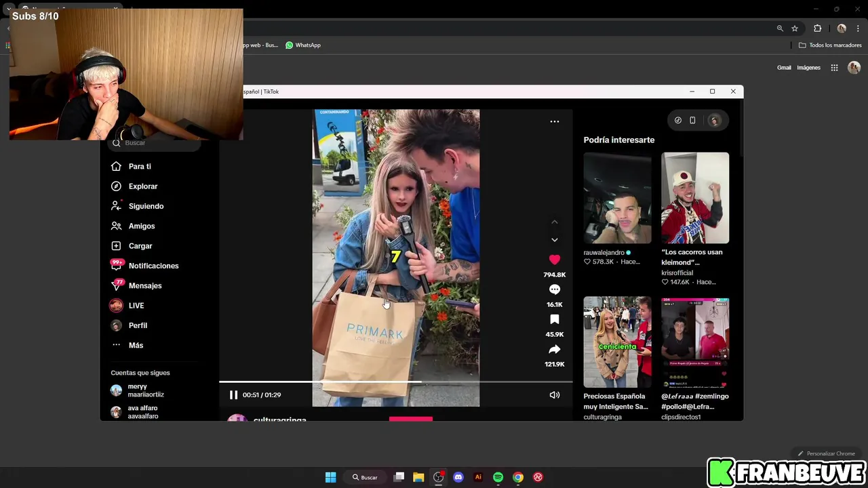Open the Windows Start menu
This screenshot has height=488, width=868.
click(x=330, y=477)
